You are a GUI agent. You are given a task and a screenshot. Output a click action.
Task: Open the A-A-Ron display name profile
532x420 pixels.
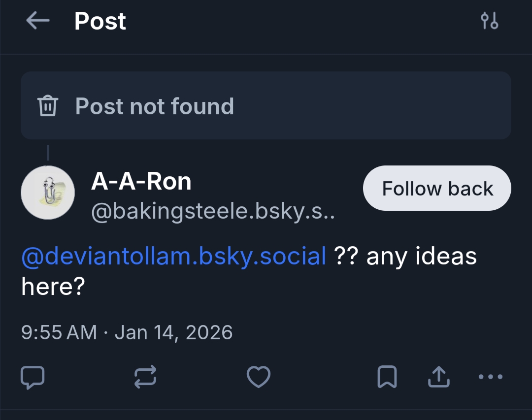click(x=141, y=182)
